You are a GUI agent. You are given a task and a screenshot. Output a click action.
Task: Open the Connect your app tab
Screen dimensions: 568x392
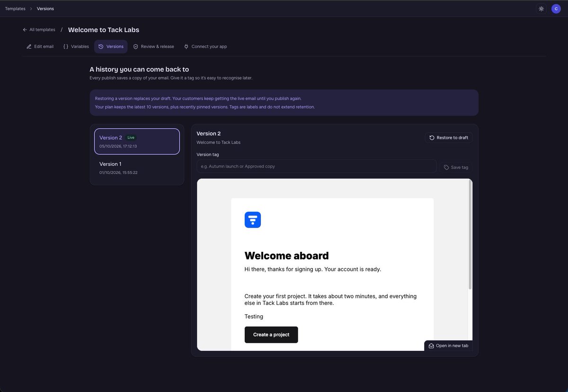205,47
